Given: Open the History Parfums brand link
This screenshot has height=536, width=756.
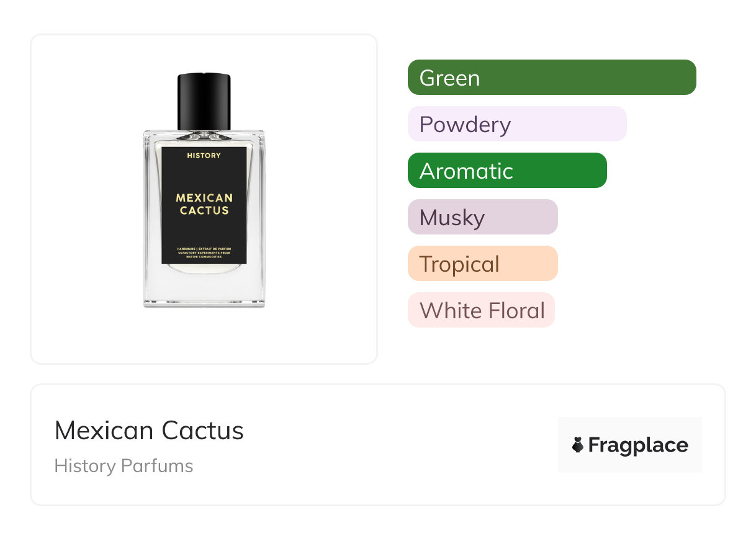Looking at the screenshot, I should pyautogui.click(x=124, y=466).
